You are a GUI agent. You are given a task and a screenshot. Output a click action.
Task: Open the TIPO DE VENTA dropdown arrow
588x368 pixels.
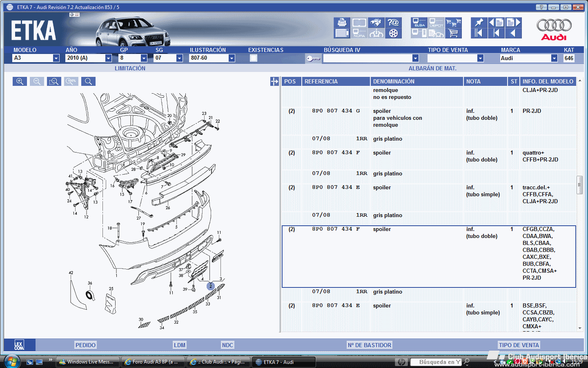pos(480,58)
